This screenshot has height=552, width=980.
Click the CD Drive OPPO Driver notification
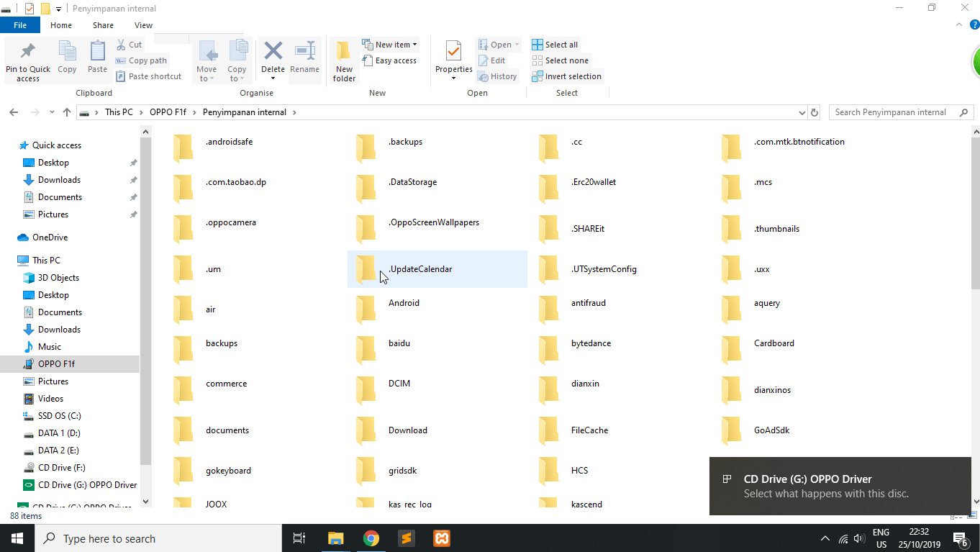point(840,486)
